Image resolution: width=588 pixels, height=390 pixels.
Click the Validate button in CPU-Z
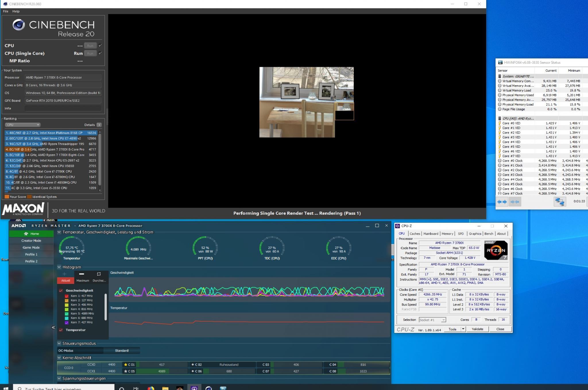pos(477,329)
